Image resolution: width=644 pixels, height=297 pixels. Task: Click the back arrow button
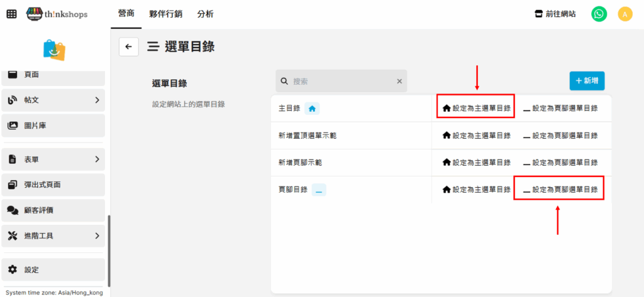tap(128, 46)
